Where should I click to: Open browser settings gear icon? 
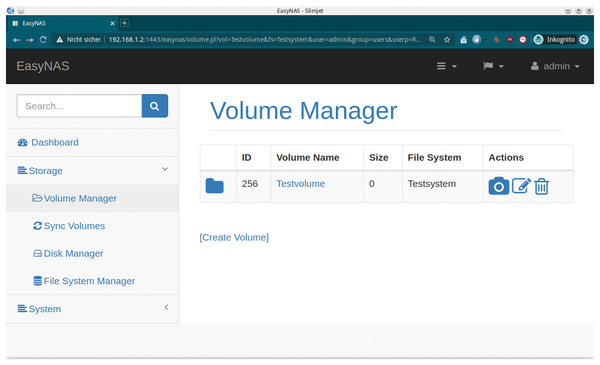[x=584, y=39]
